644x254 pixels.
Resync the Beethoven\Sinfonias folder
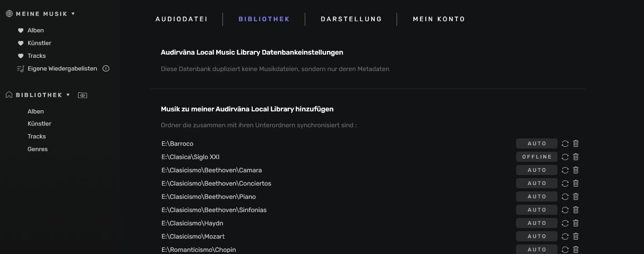click(565, 210)
